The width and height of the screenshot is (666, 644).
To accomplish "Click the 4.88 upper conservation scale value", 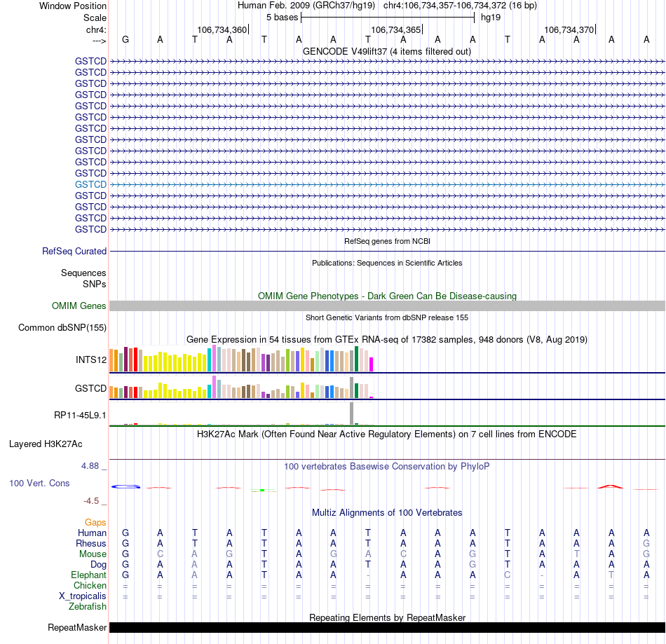I will 90,466.
